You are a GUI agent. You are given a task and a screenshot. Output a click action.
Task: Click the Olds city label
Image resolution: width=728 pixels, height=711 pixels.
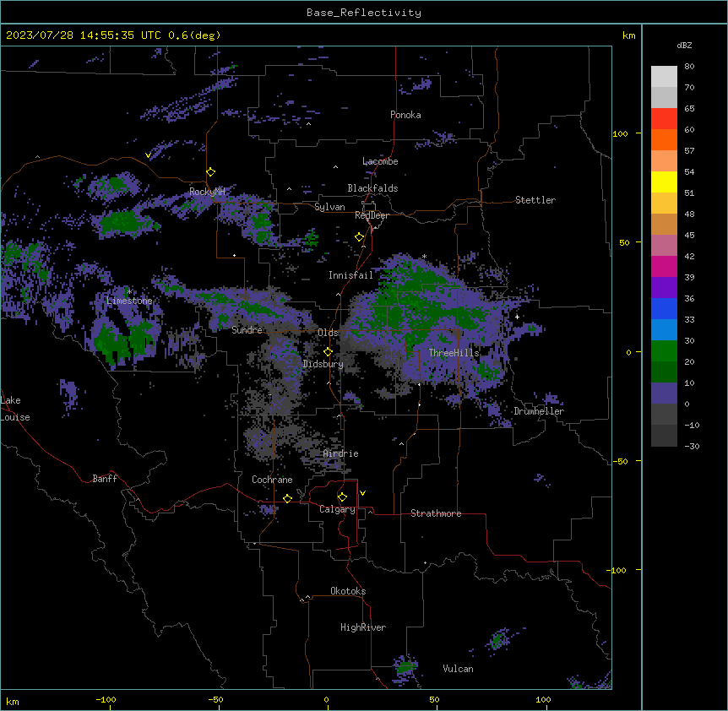328,333
